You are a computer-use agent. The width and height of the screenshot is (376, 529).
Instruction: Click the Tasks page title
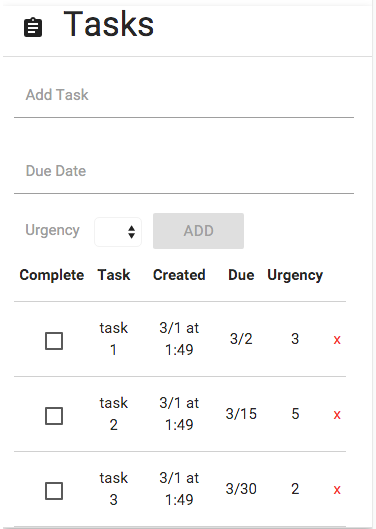click(x=109, y=24)
